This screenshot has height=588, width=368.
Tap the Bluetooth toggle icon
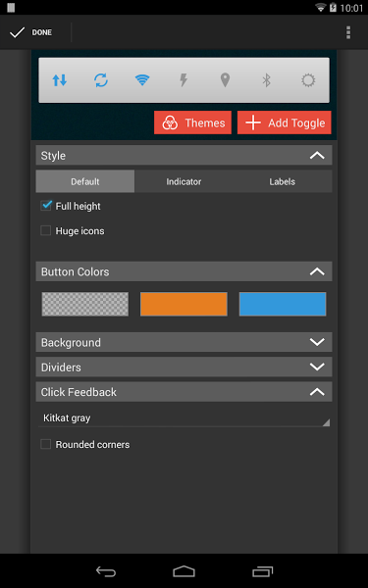click(266, 80)
